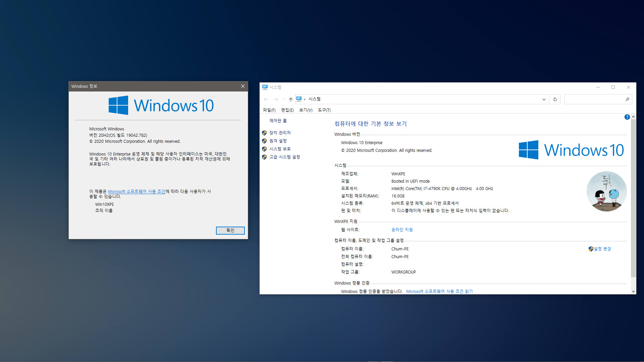Click 64비트 운영 체제 system type value
Viewport: 644px width, 362px height.
point(425,203)
